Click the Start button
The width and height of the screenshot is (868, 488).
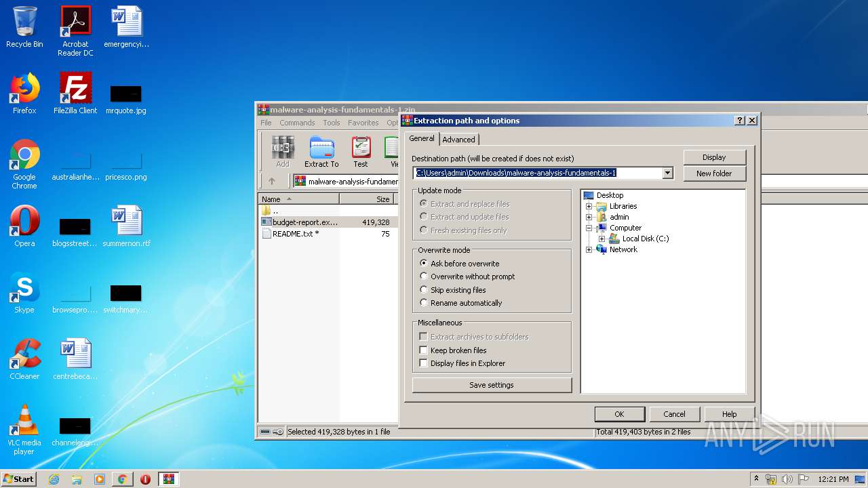(18, 479)
